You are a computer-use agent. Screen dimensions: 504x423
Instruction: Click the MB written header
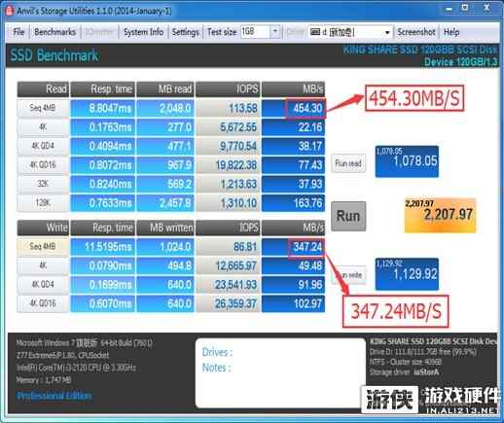[x=165, y=228]
